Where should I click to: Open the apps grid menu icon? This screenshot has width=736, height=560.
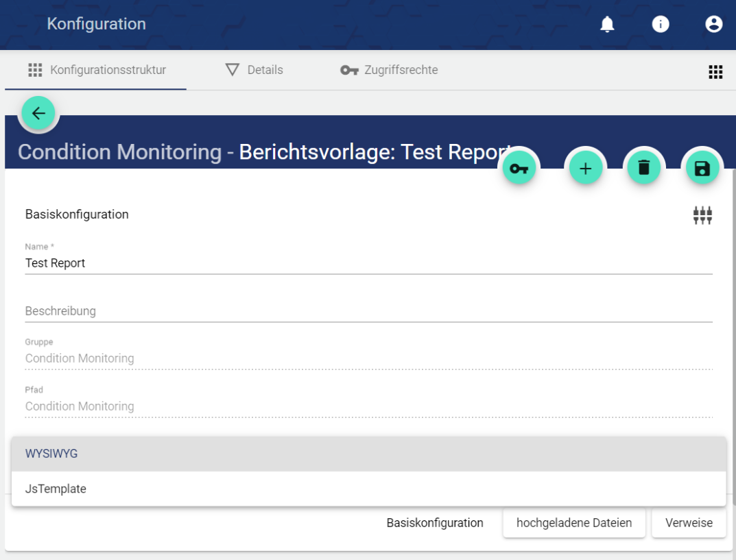coord(715,72)
